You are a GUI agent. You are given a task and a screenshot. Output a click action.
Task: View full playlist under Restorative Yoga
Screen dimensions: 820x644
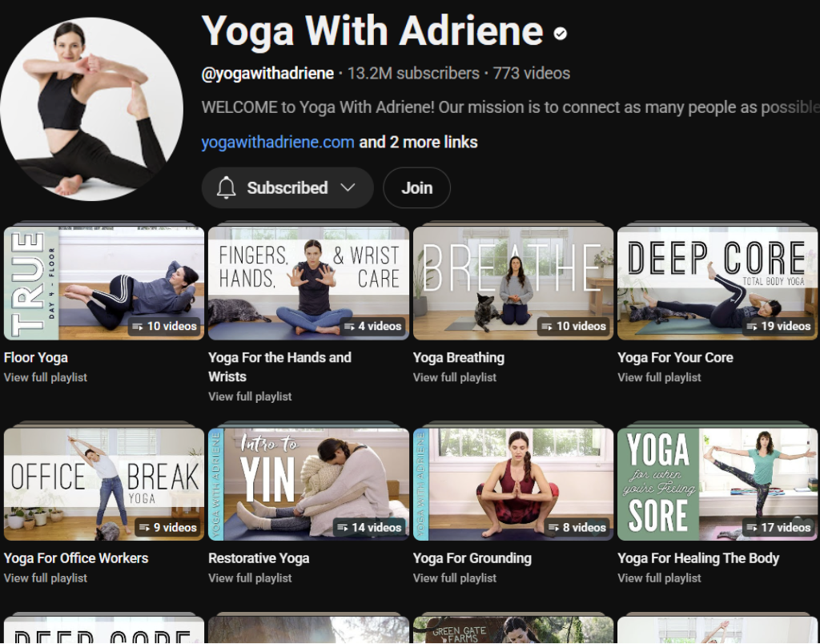[250, 578]
